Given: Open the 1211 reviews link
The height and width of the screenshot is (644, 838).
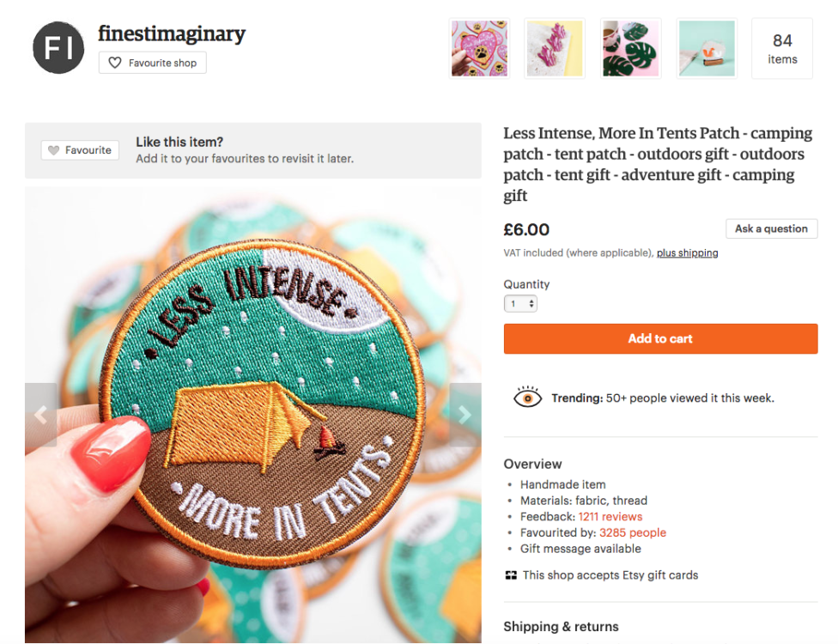Looking at the screenshot, I should (610, 517).
